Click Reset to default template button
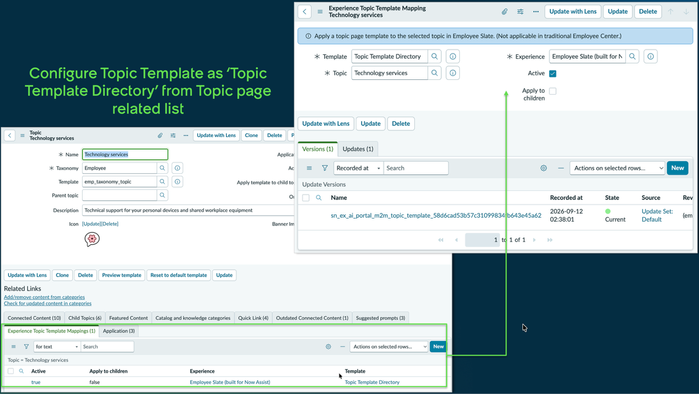 click(179, 275)
